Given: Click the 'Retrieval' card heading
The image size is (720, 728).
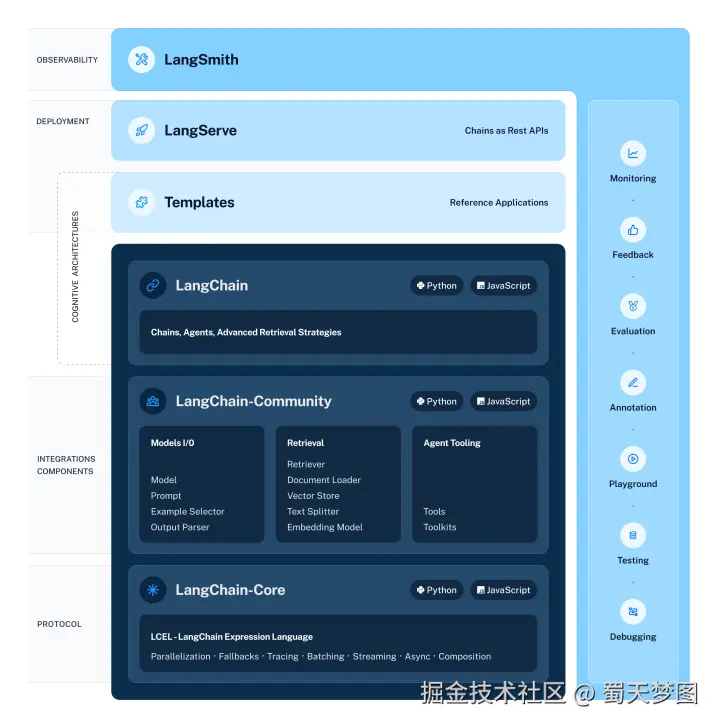Looking at the screenshot, I should [305, 443].
